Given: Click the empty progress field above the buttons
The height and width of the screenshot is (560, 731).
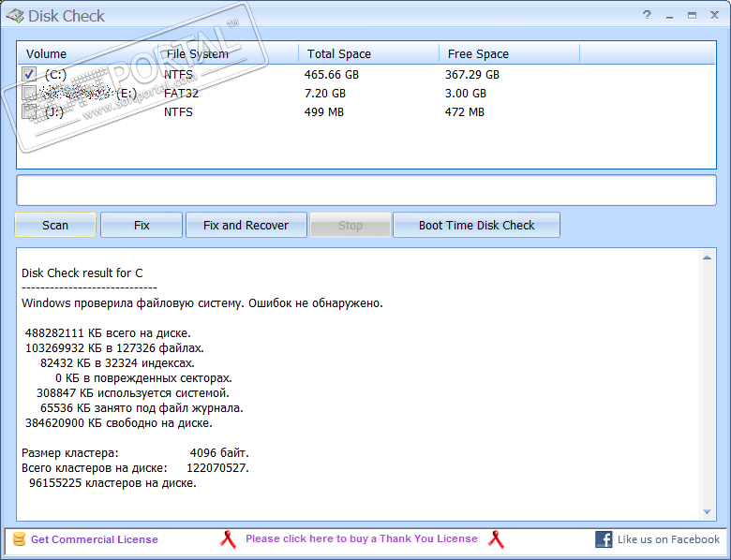Looking at the screenshot, I should (366, 190).
